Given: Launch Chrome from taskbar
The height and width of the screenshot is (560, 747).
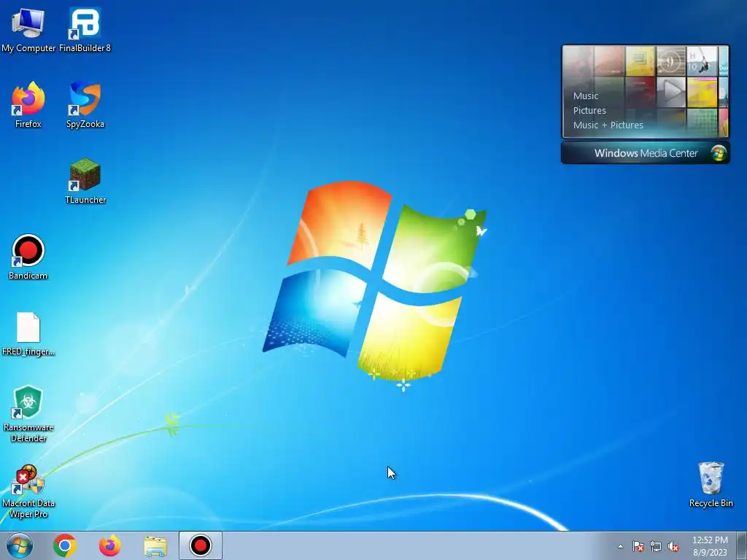Looking at the screenshot, I should pyautogui.click(x=65, y=545).
